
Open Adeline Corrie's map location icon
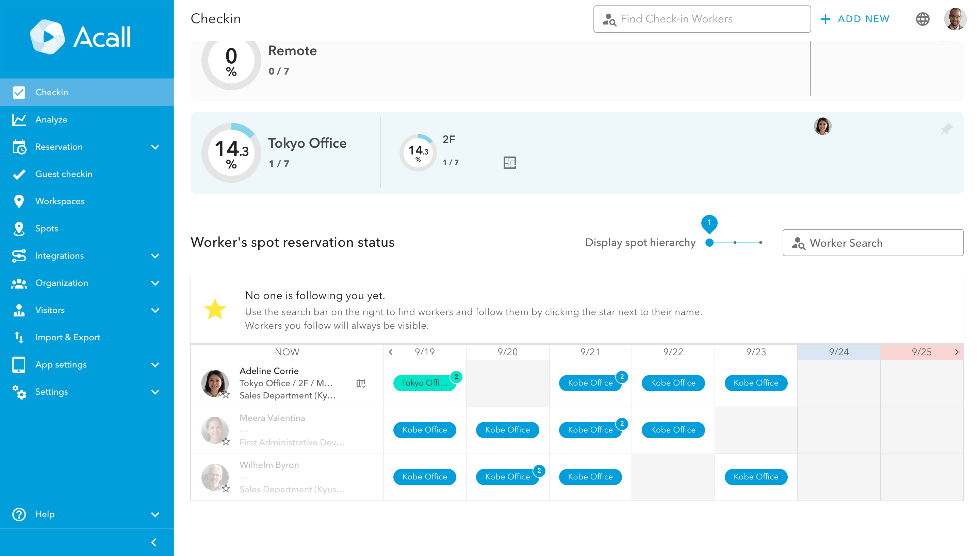click(x=360, y=383)
